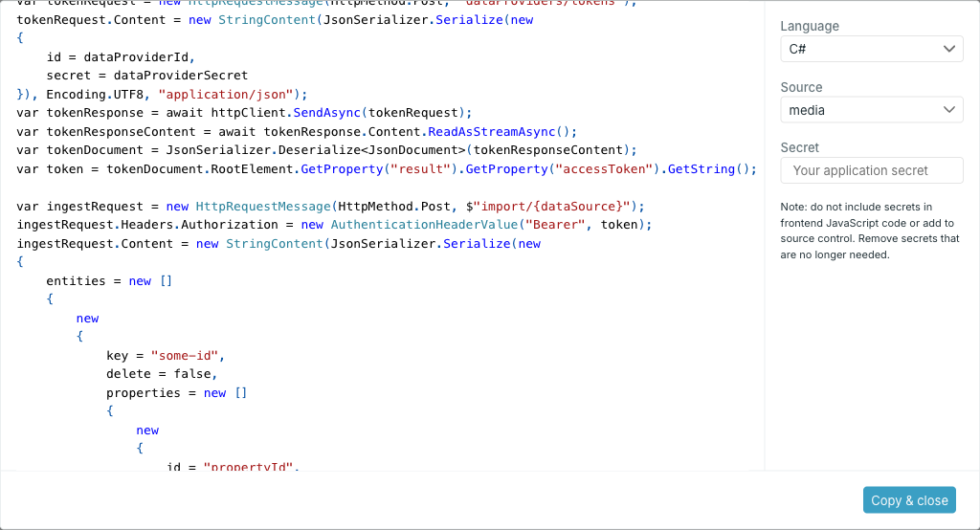
Task: Click the Source field label
Action: click(801, 87)
